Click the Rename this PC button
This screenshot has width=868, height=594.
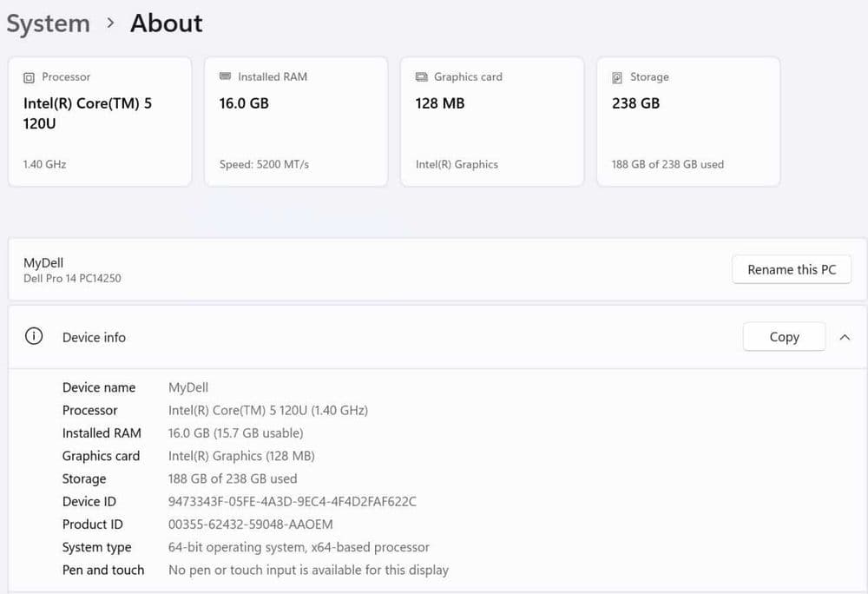point(792,269)
